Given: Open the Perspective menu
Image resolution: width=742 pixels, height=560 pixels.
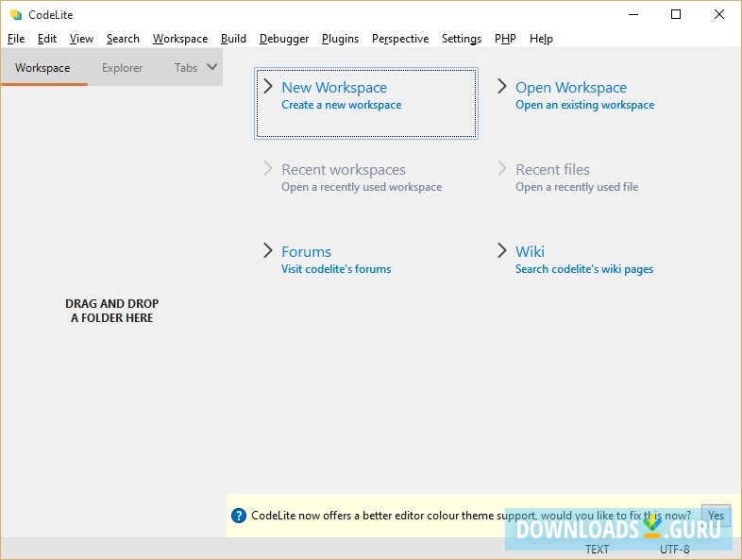Looking at the screenshot, I should 400,39.
